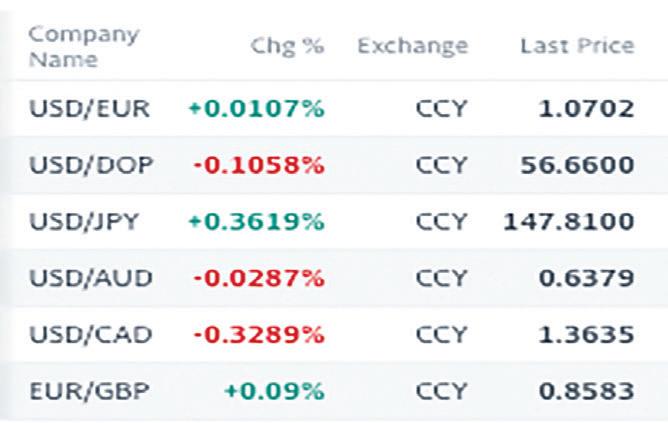Select the USD/JPY pair name

coord(86,221)
